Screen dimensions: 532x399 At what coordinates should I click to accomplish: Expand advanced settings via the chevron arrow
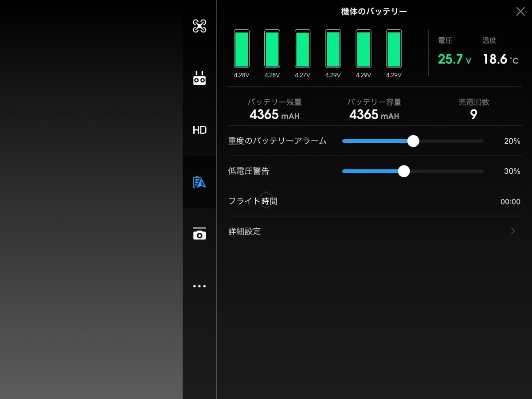[x=513, y=231]
